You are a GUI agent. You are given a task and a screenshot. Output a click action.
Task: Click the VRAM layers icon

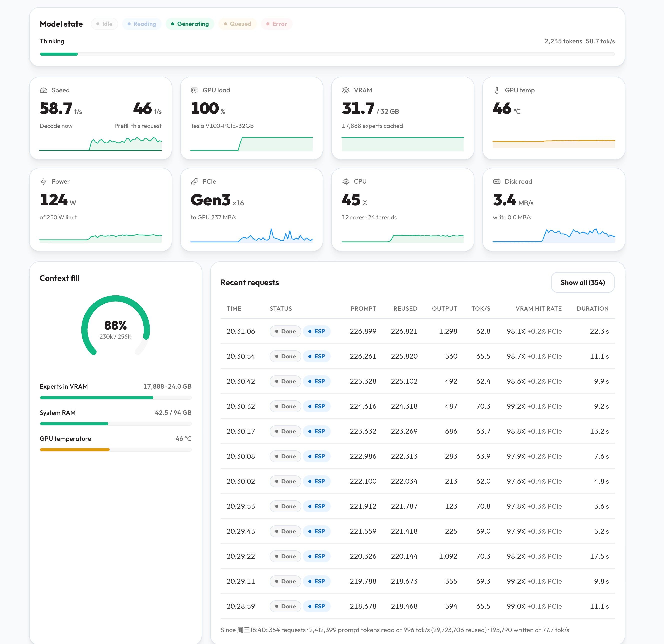[x=346, y=90]
